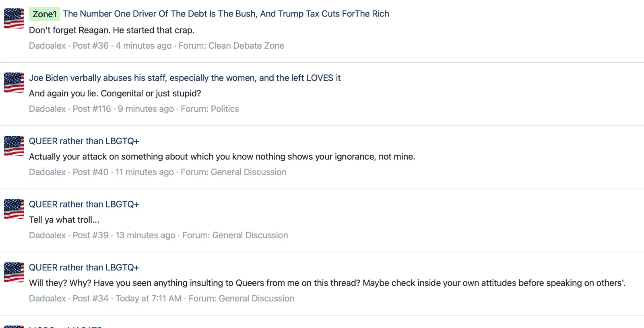Screen dimensions: 644x328
Task: Click the flag avatar beside Post #39
Action: coord(14,209)
